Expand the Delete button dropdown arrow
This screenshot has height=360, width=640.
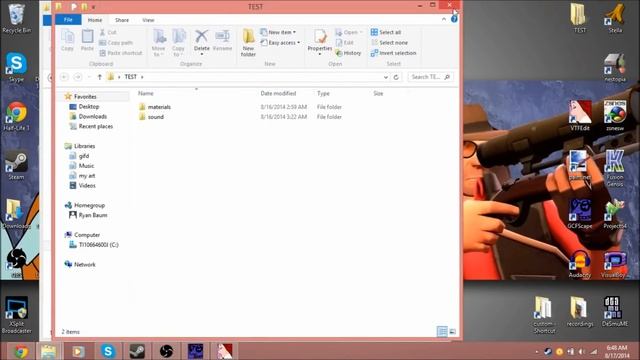pos(201,54)
